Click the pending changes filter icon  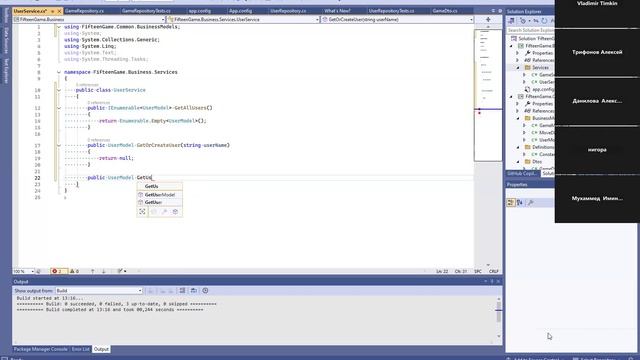pos(523,20)
